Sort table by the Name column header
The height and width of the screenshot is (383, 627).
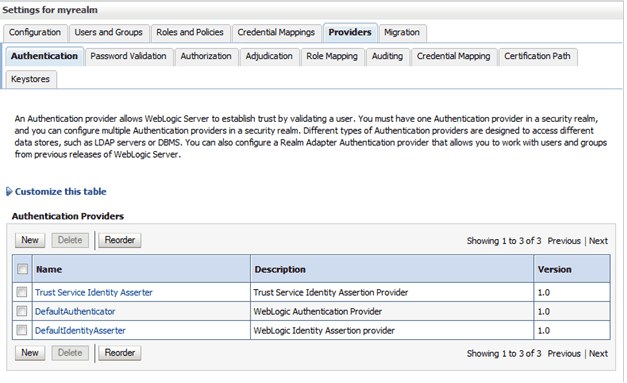tap(49, 269)
